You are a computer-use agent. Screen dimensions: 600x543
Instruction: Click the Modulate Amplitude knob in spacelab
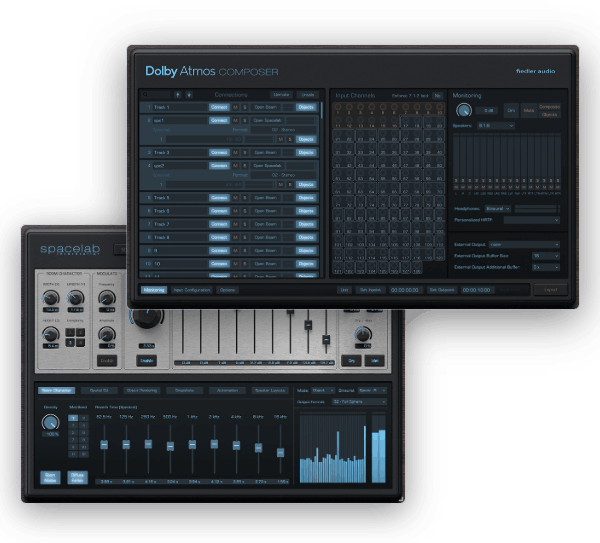pyautogui.click(x=107, y=334)
